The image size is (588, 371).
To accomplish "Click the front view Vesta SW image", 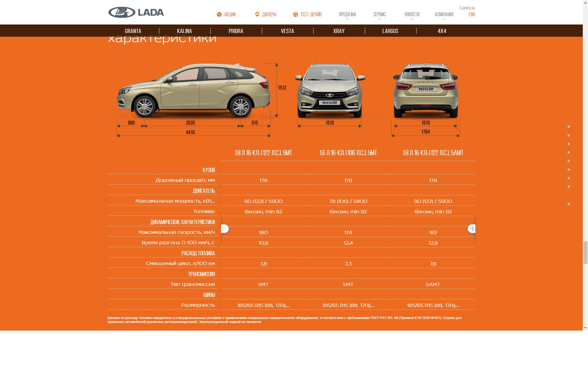I will coord(330,91).
